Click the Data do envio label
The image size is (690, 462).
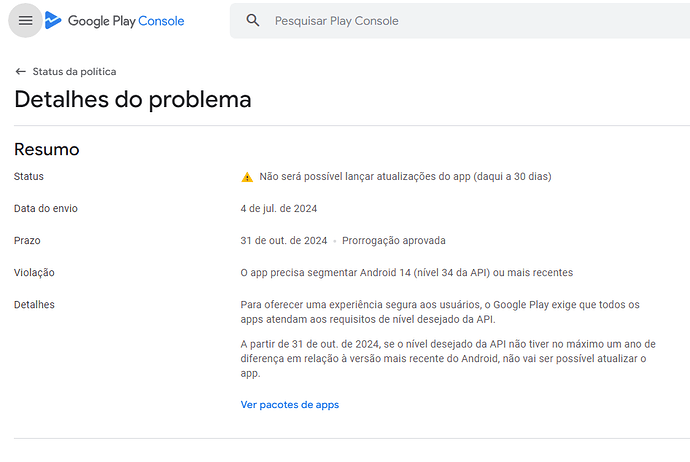click(x=46, y=209)
